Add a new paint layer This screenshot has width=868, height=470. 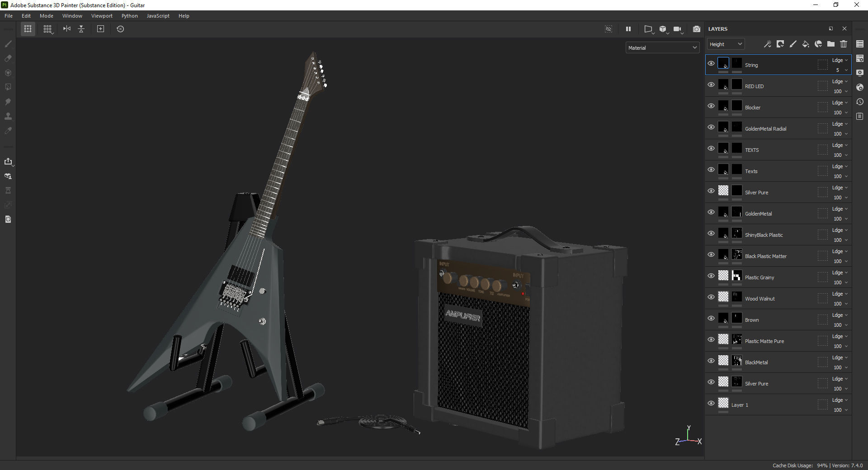pyautogui.click(x=793, y=44)
